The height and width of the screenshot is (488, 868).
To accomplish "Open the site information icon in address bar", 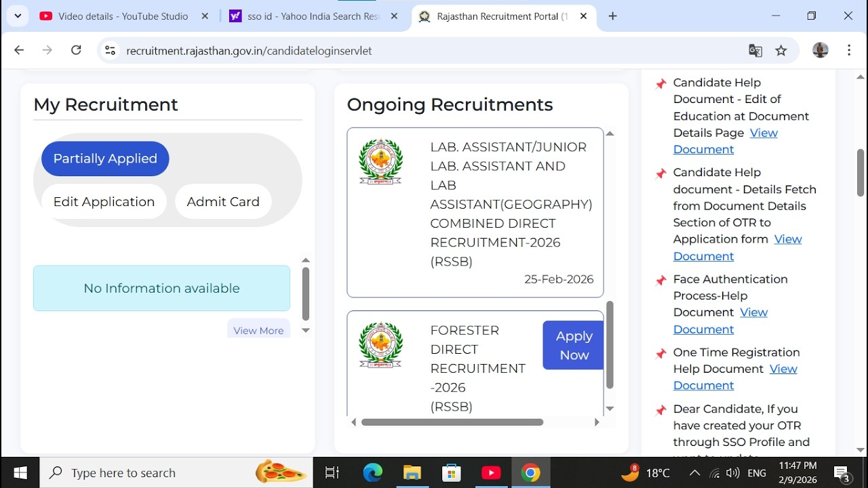I will tap(111, 50).
